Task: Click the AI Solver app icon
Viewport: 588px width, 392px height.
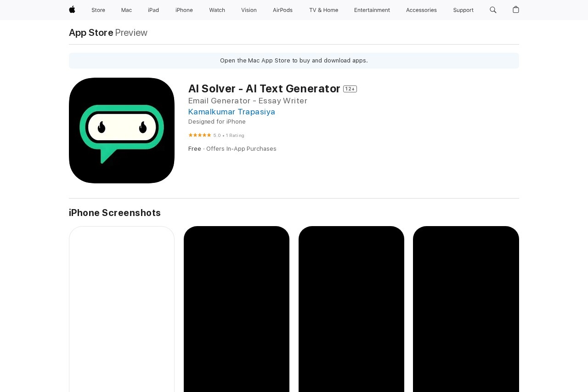Action: (x=122, y=131)
